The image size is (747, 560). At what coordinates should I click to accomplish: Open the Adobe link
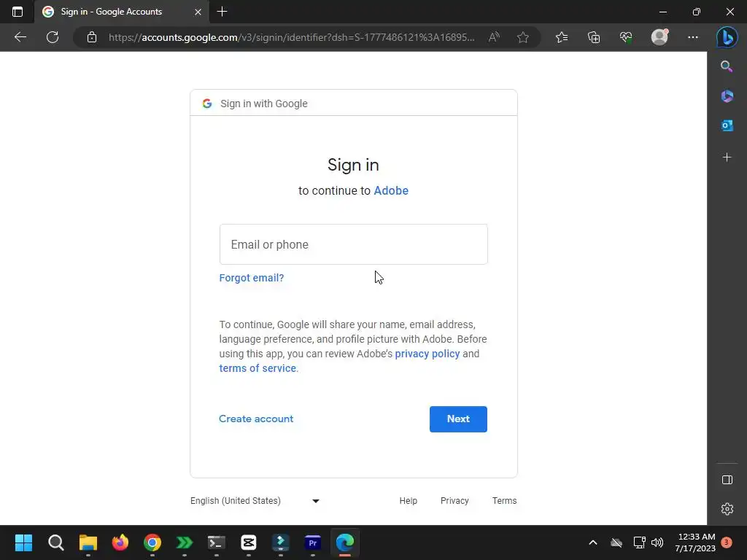(391, 190)
